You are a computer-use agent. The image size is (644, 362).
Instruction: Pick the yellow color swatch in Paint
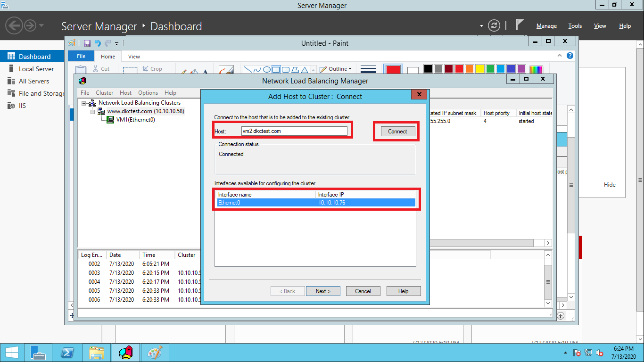(x=479, y=69)
